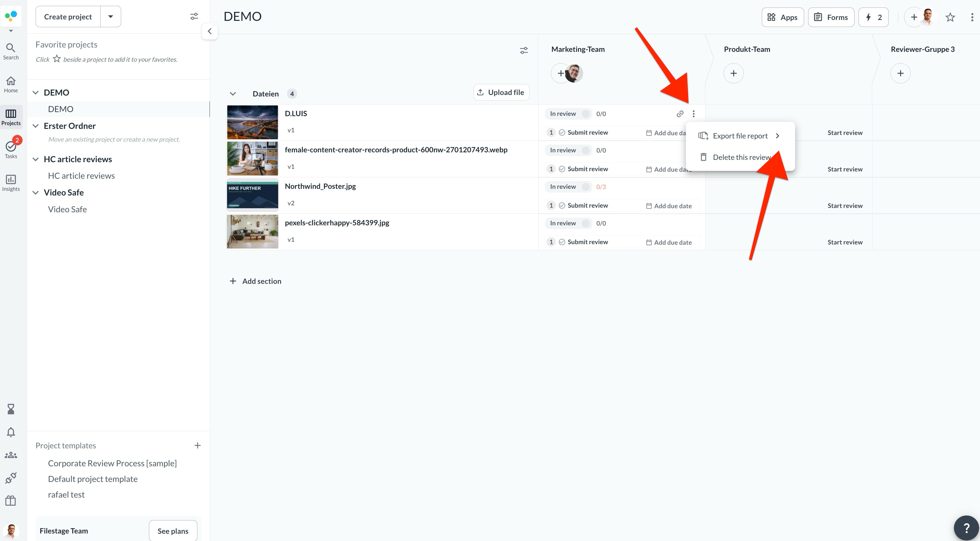The image size is (980, 541).
Task: Star the DEMO project as favorite
Action: pyautogui.click(x=950, y=17)
